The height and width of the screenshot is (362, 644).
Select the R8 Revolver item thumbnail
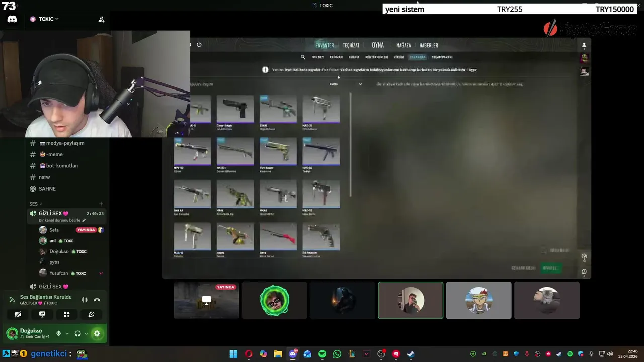pyautogui.click(x=321, y=237)
